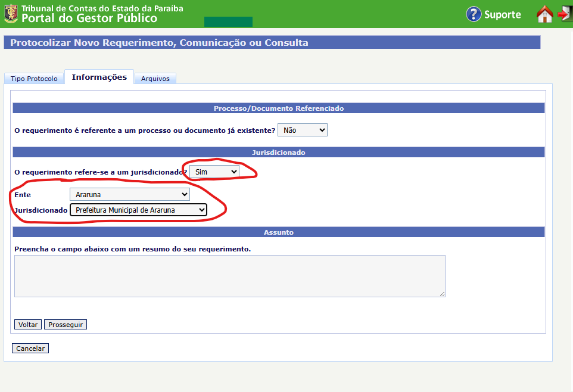Screen dimensions: 573x392
Task: Click the Processo/Documento Referenciado section header
Action: point(279,108)
